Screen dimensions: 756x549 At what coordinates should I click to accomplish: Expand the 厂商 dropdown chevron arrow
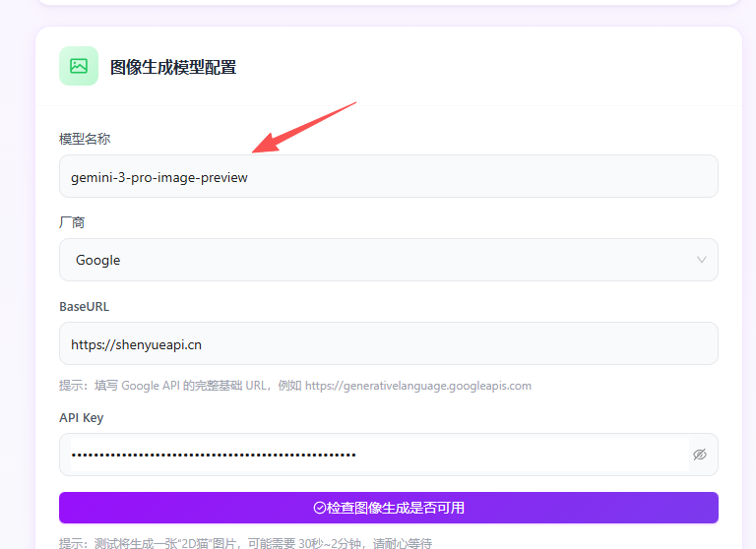(702, 260)
